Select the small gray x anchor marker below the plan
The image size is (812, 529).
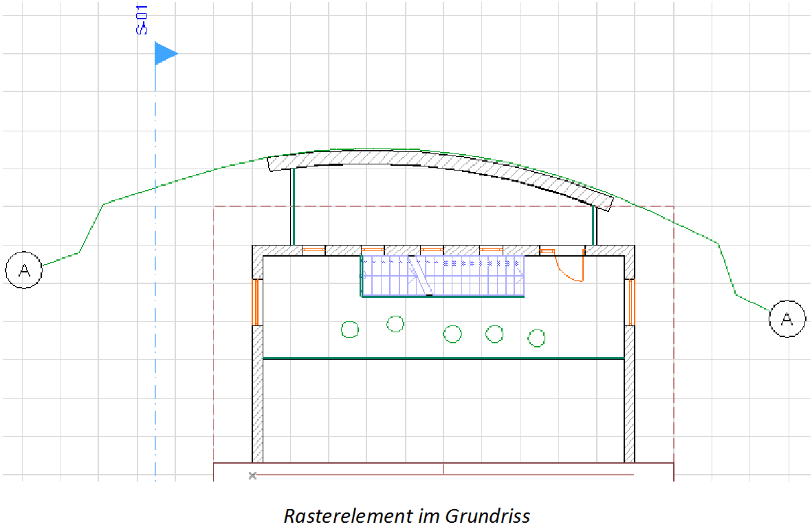pyautogui.click(x=252, y=475)
